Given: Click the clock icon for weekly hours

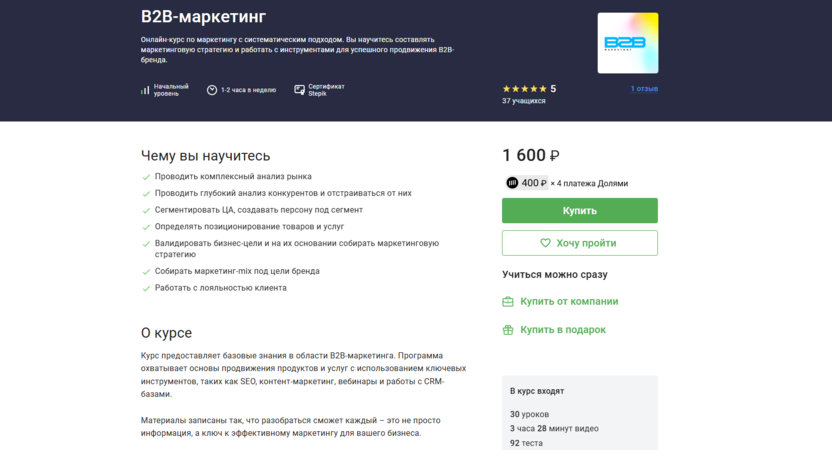Looking at the screenshot, I should [212, 90].
